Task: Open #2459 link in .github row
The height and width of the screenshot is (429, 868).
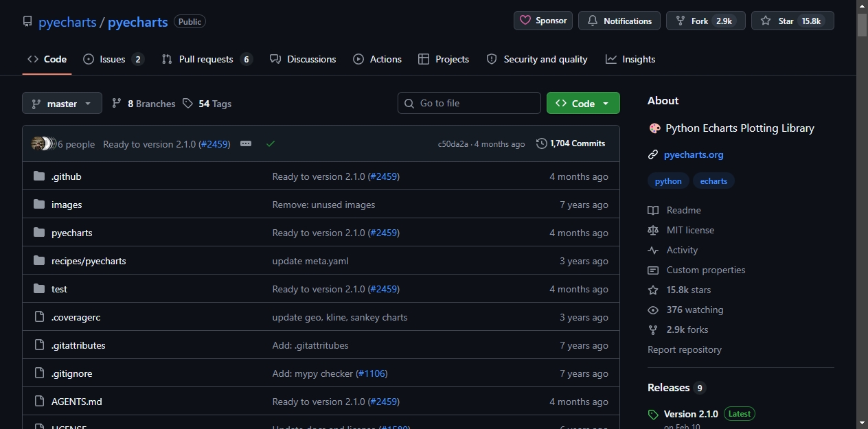Action: pos(384,176)
